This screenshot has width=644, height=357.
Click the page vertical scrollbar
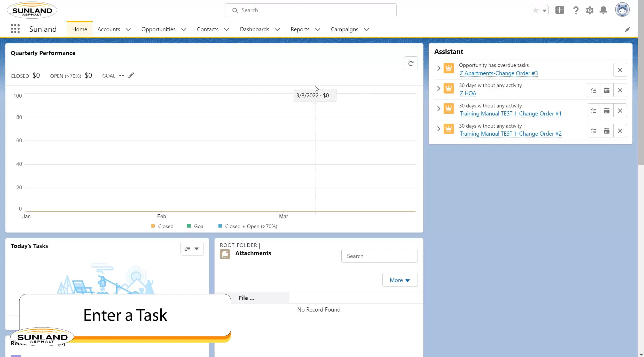(641, 83)
